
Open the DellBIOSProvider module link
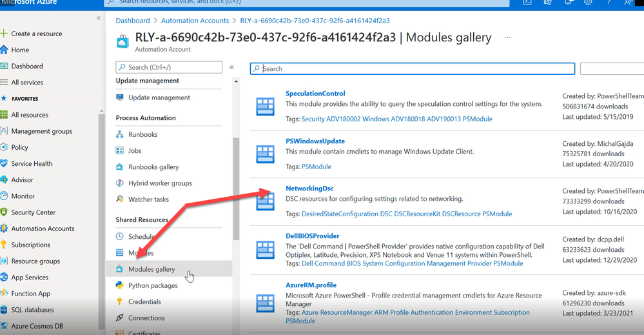[313, 236]
